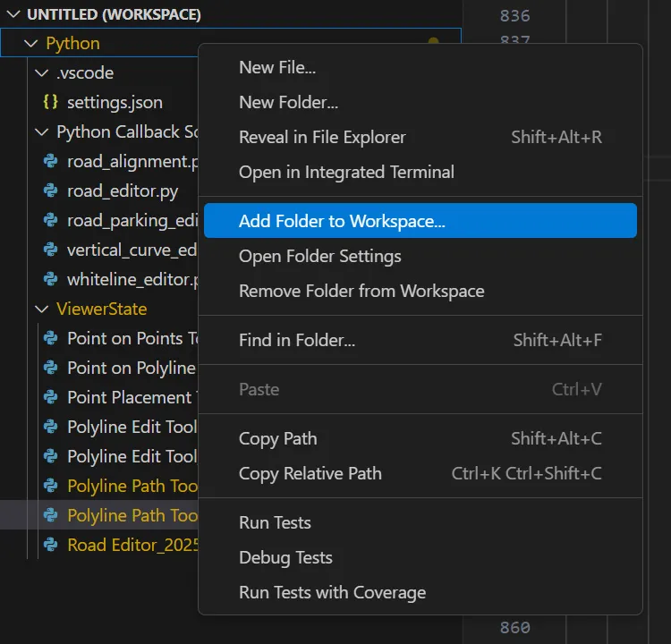Screen dimensions: 671x644
Task: Open the Point on Polyline file
Action: click(x=132, y=369)
